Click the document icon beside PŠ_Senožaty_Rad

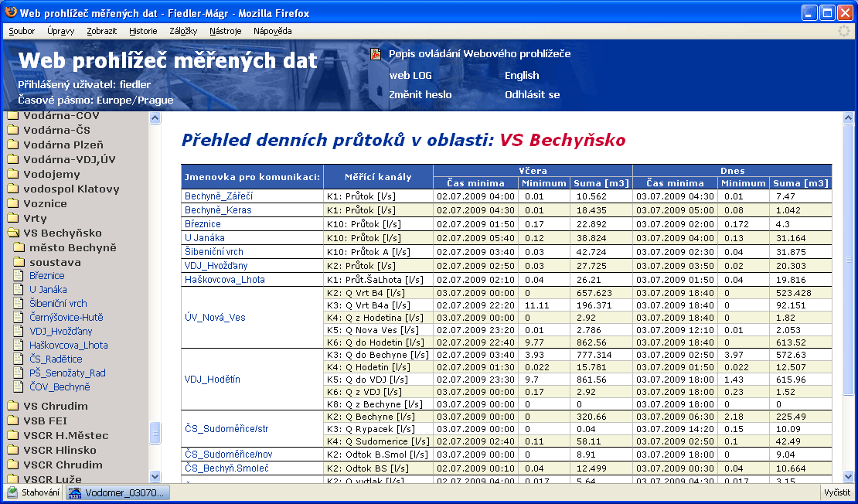(x=19, y=373)
